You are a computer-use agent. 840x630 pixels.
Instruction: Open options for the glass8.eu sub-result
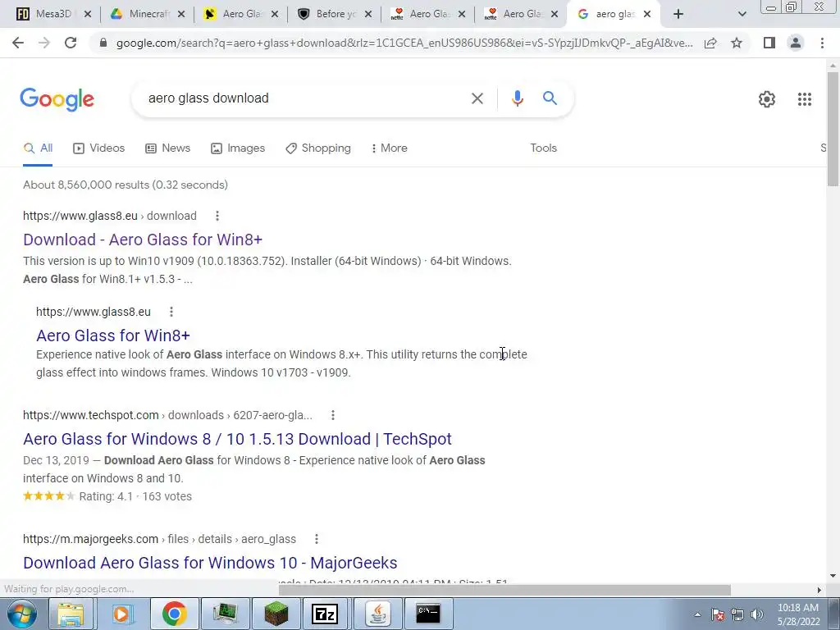pyautogui.click(x=171, y=312)
